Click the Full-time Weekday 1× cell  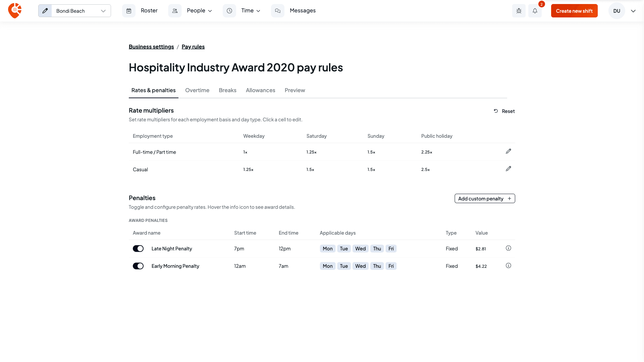click(245, 152)
